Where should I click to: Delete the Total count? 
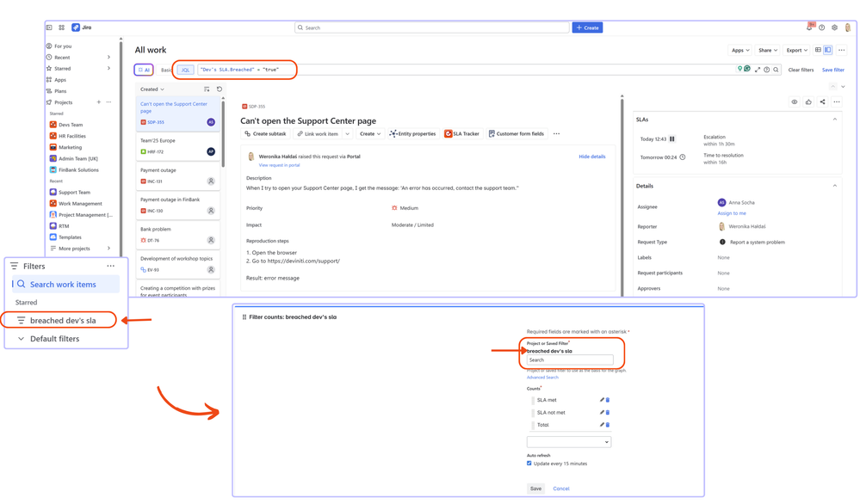pyautogui.click(x=608, y=425)
